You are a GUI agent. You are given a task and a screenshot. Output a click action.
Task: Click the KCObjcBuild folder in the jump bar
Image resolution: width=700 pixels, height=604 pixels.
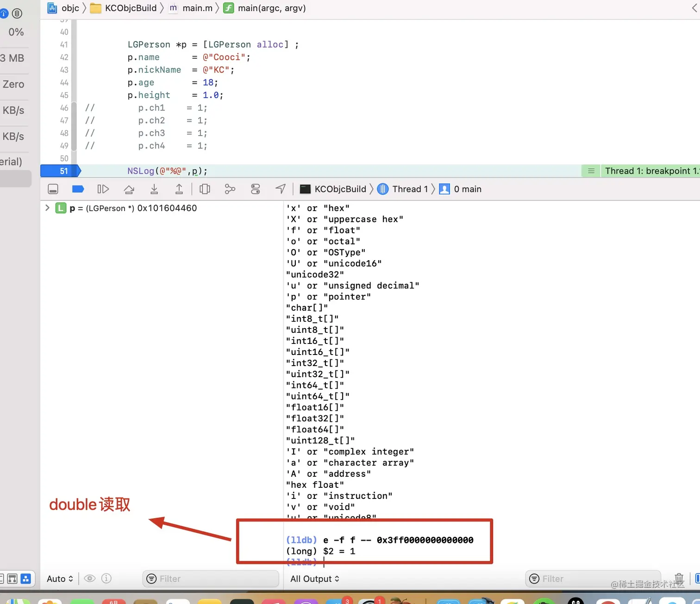click(x=123, y=8)
